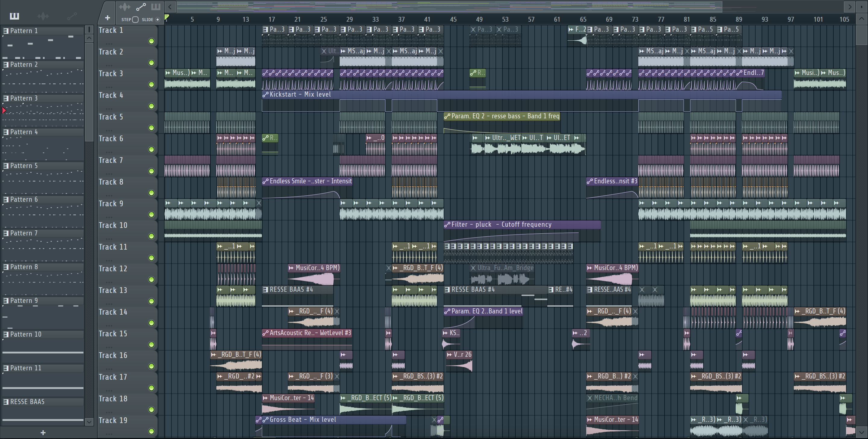Click Pattern 2 piano-roll icon in picker

click(6, 64)
